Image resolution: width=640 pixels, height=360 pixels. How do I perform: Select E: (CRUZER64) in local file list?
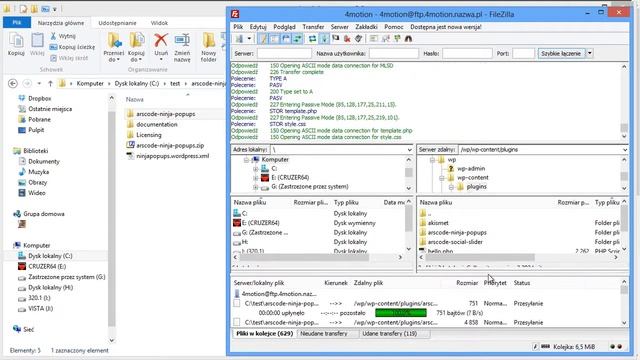point(260,223)
